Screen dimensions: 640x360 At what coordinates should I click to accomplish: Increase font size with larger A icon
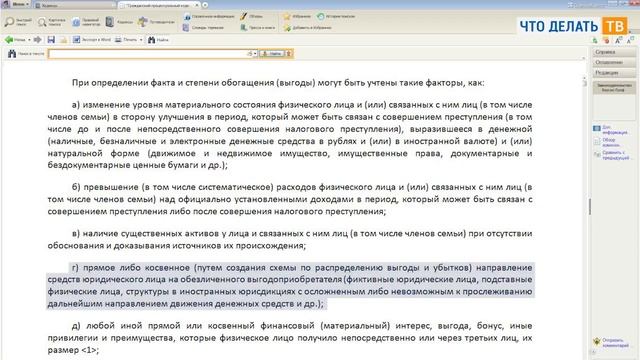[618, 40]
